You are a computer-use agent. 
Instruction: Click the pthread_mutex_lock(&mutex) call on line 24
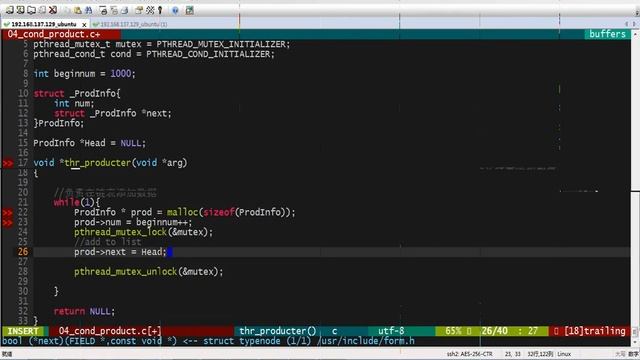(143, 232)
